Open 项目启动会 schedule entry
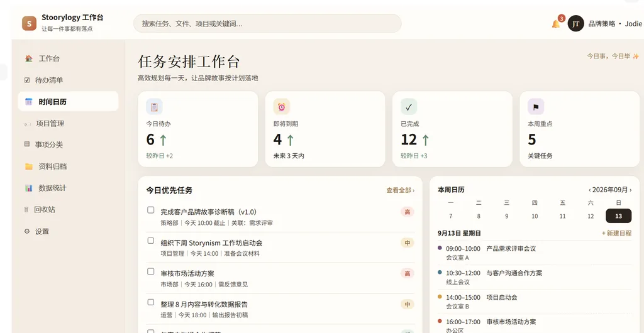644x333 pixels. point(535,302)
